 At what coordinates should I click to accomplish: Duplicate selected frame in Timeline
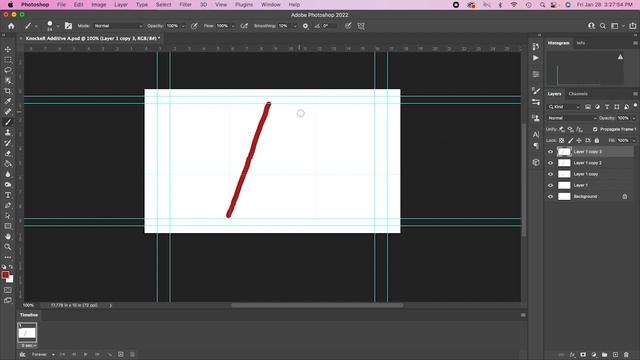tap(121, 355)
